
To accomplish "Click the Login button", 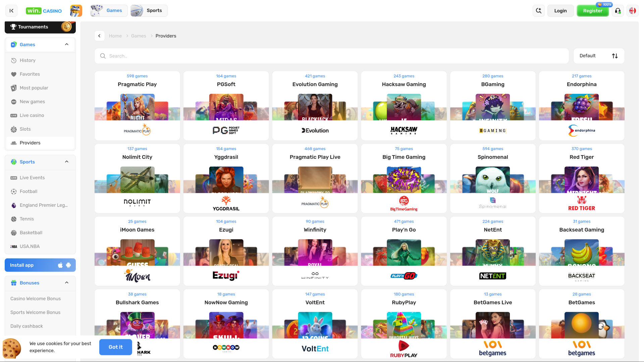I will pos(560,11).
